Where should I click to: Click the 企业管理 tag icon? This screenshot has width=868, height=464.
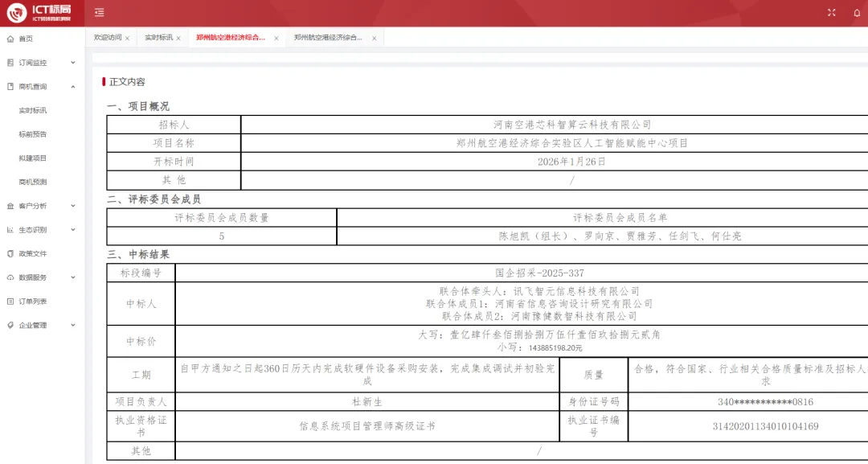click(10, 325)
